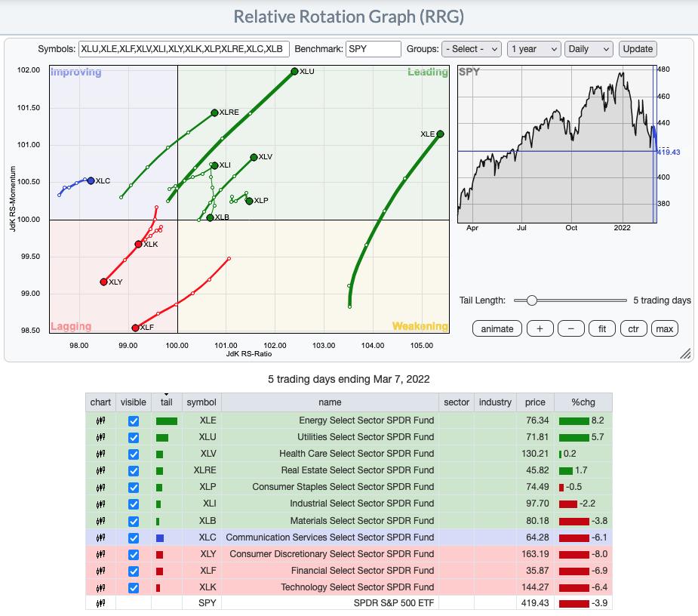Open candlestick chart icon for XLE row
Image resolution: width=698 pixels, height=616 pixels.
click(x=100, y=420)
